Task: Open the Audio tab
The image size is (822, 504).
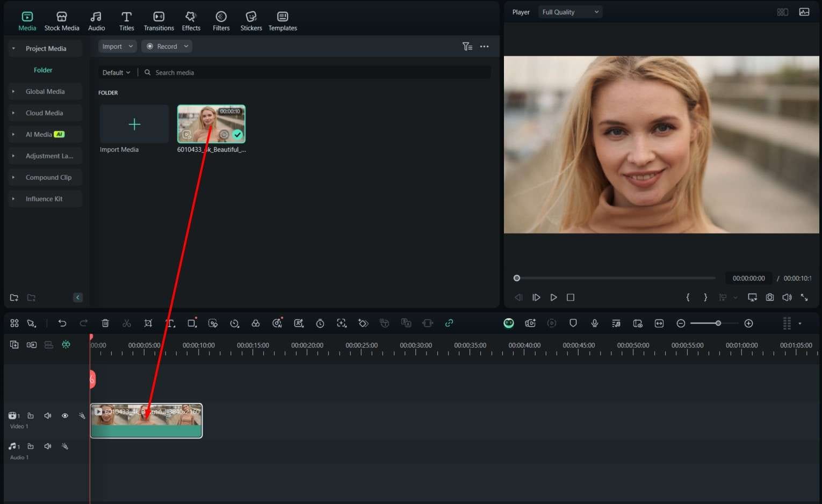Action: coord(97,21)
